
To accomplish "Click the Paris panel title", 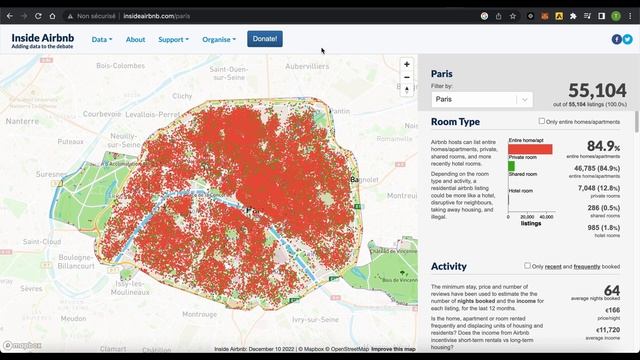I will (442, 74).
